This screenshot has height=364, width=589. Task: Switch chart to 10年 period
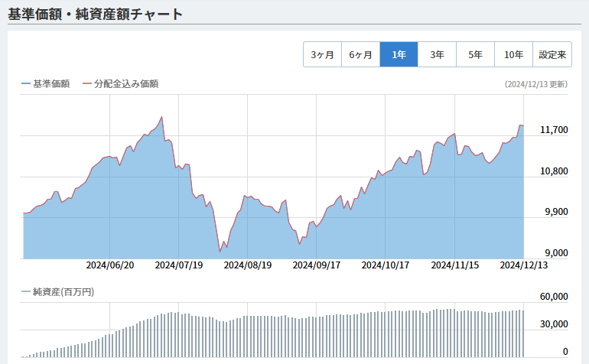[x=513, y=54]
